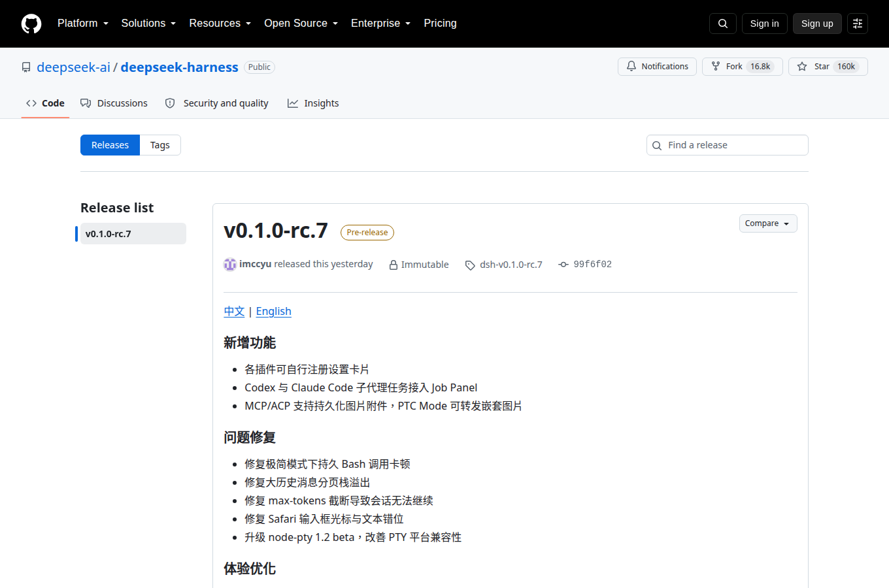Viewport: 889px width, 588px height.
Task: Click the Bash 调用卡顿 bullet line
Action: point(327,464)
